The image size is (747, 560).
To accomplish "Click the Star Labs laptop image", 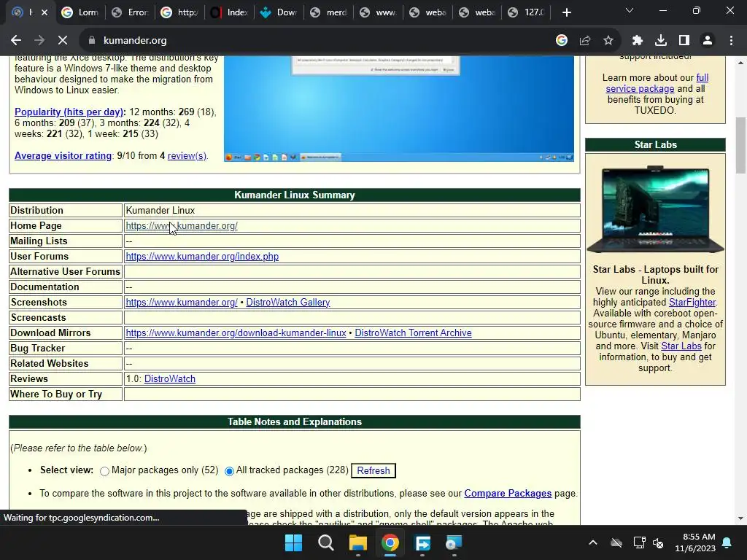I will click(656, 209).
